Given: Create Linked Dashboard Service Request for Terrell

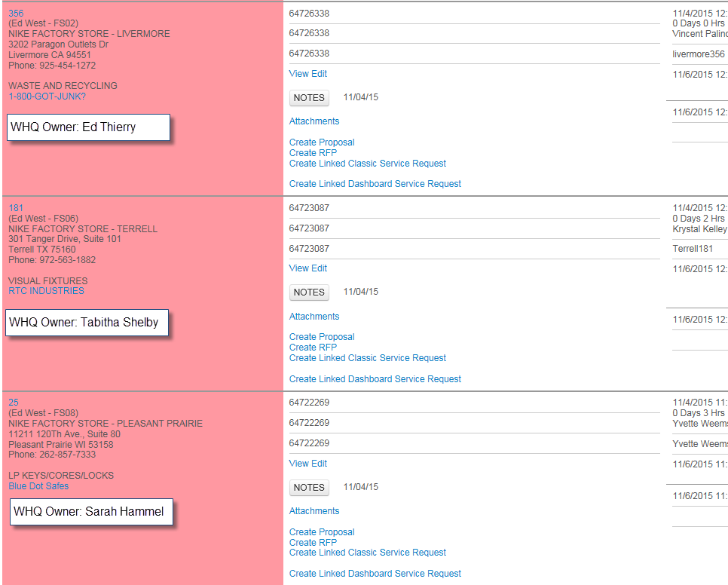Looking at the screenshot, I should (375, 379).
